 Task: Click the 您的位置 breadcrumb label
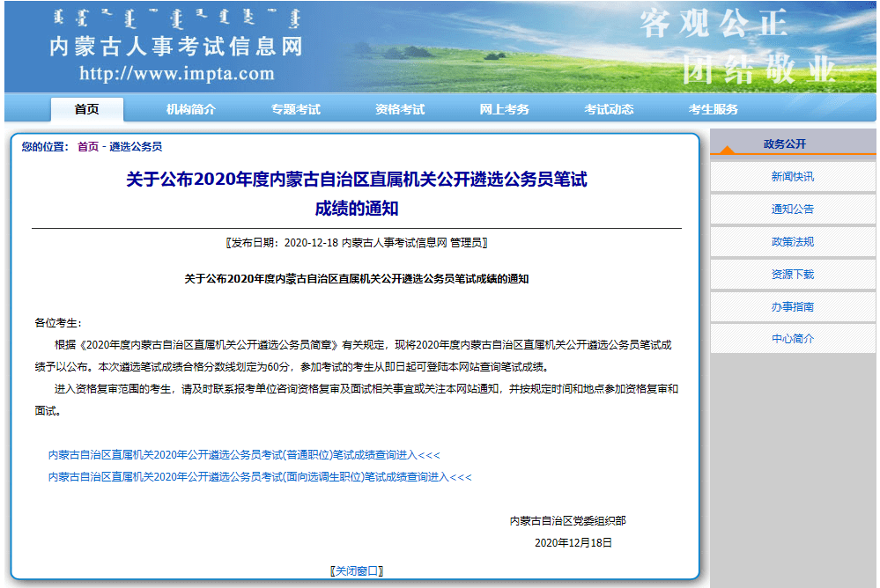coord(45,146)
